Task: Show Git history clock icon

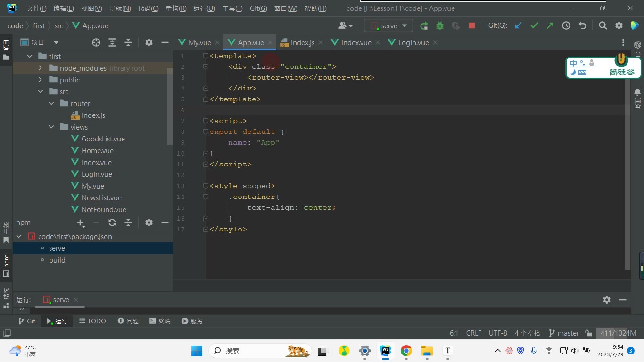Action: [566, 25]
